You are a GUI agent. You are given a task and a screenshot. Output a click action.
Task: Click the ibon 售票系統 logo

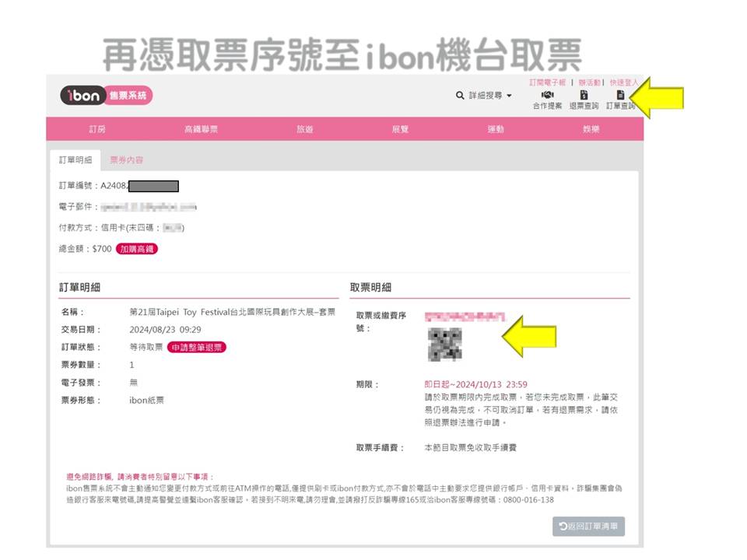coord(107,95)
